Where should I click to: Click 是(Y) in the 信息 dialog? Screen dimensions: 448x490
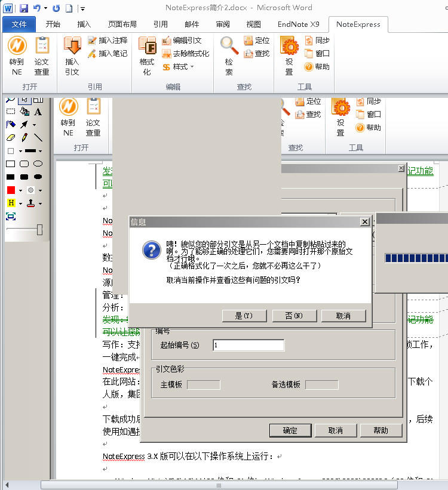(244, 316)
